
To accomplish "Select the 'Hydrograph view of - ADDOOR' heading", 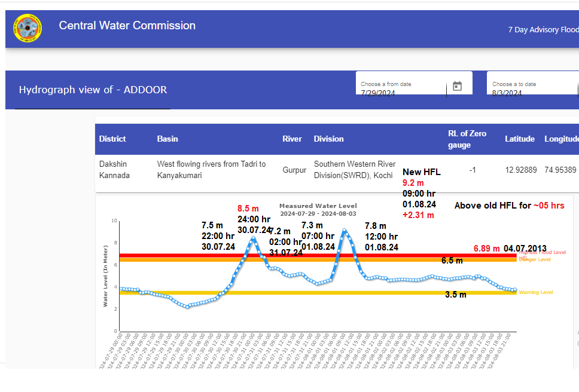I will pyautogui.click(x=93, y=90).
